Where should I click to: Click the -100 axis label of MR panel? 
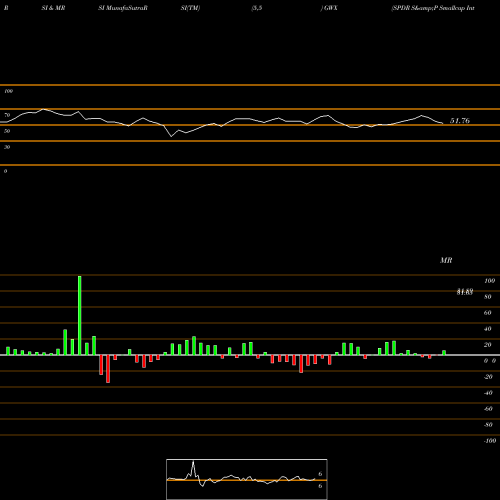(x=490, y=441)
